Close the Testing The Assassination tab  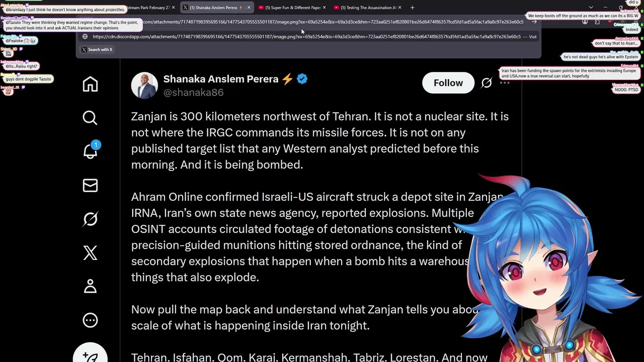click(399, 8)
